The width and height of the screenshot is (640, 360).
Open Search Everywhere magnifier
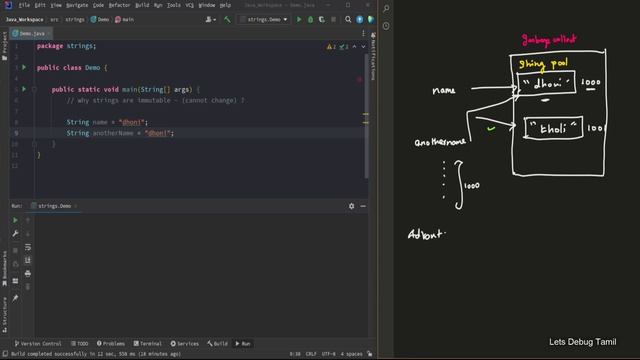coord(348,19)
